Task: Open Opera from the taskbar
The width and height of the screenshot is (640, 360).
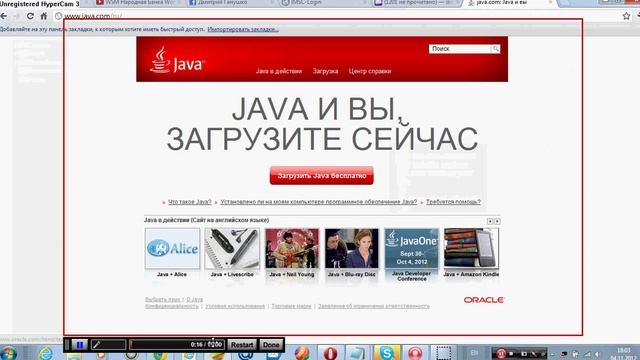Action: (330, 353)
